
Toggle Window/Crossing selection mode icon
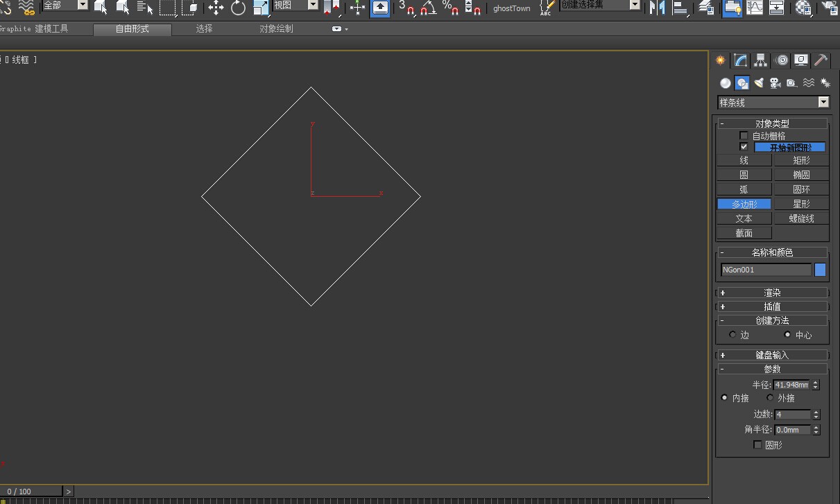pyautogui.click(x=190, y=8)
